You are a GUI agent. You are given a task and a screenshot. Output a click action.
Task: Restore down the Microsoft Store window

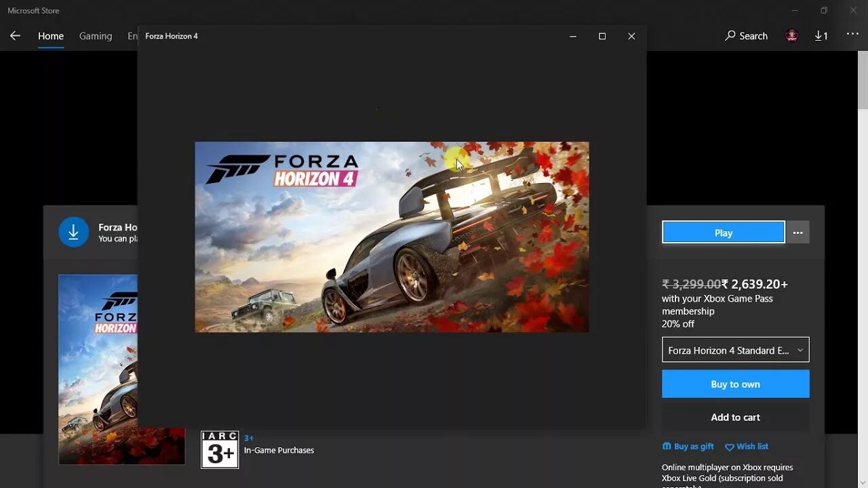coord(824,10)
